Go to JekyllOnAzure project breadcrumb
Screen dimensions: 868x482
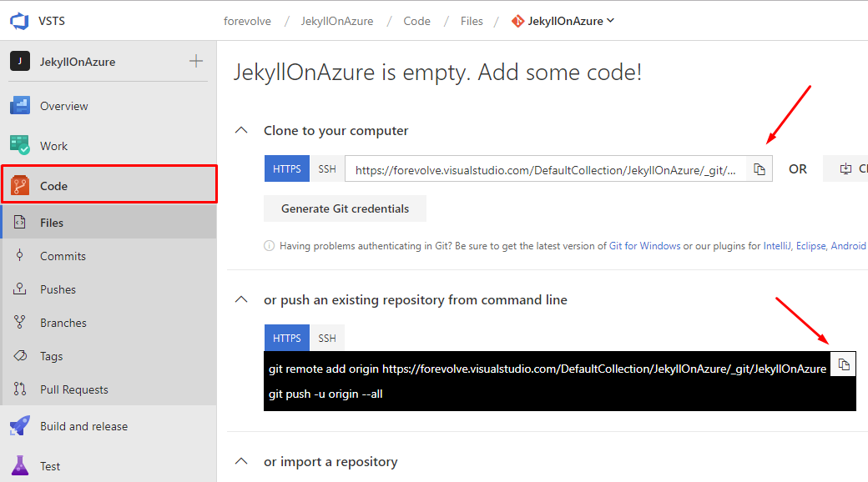click(x=337, y=21)
